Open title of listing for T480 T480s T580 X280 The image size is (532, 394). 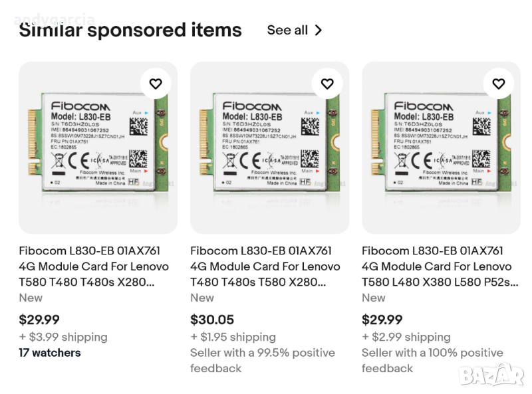[265, 266]
